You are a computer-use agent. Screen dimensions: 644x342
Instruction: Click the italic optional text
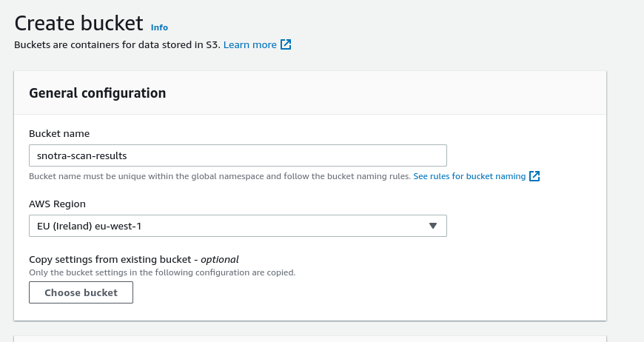click(220, 259)
